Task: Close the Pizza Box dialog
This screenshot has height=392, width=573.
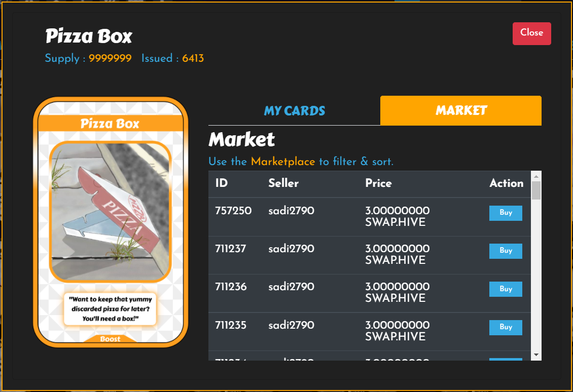Action: pos(531,33)
